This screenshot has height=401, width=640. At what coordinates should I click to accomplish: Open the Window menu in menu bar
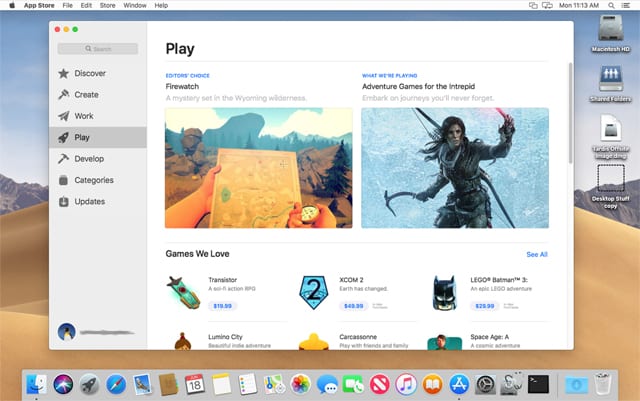(x=135, y=6)
